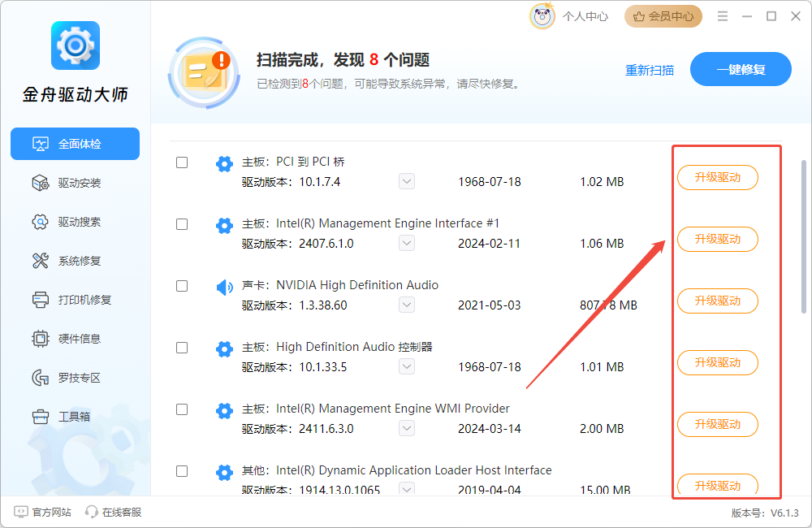Click gear icon beside PCI 到 PCI 桥
Viewport: 812px width, 528px height.
coord(224,164)
